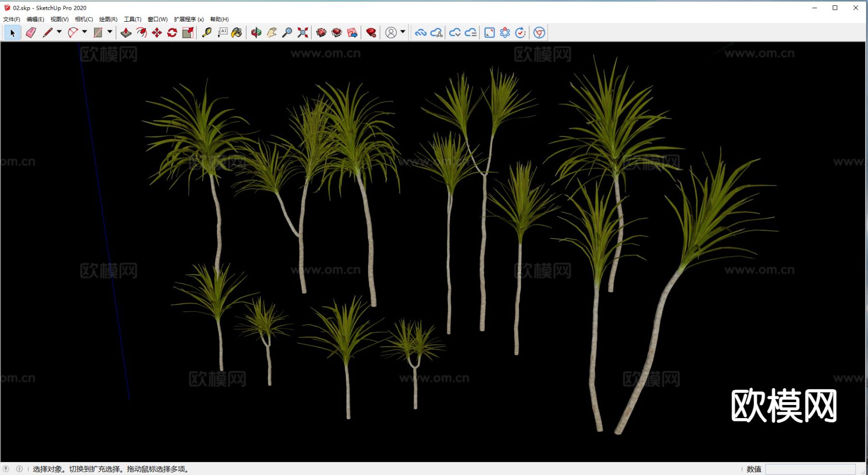Open the Extension Manager ruby icon

coord(371,32)
